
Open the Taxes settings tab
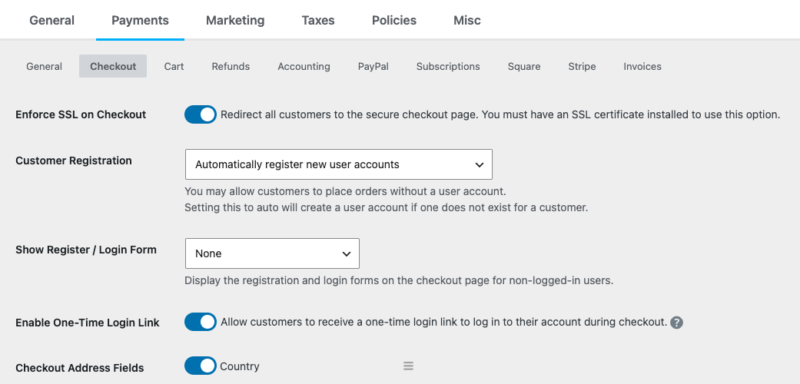[318, 20]
